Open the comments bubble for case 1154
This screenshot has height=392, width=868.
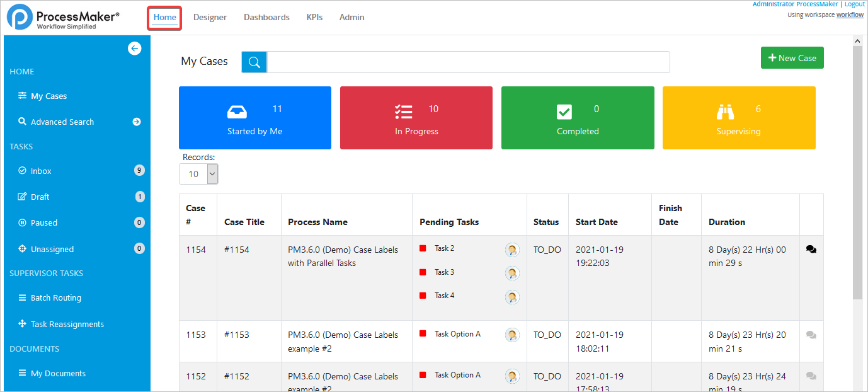(x=811, y=249)
